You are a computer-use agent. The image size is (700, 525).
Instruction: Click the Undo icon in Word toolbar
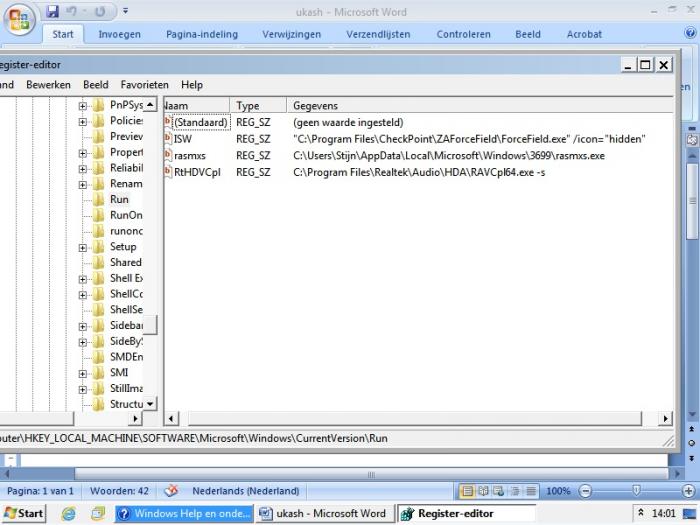pyautogui.click(x=72, y=12)
